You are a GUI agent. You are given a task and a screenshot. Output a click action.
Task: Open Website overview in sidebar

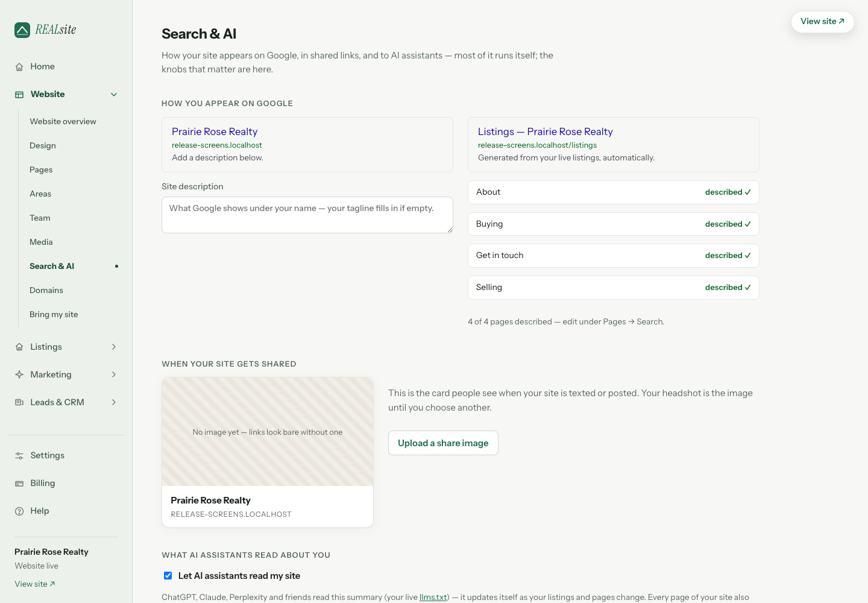pos(63,121)
